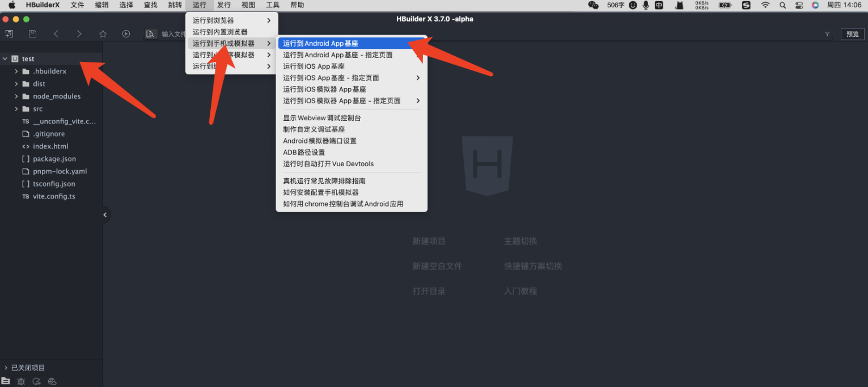Click the Wi-Fi icon in menu bar
This screenshot has width=868, height=387.
765,5
